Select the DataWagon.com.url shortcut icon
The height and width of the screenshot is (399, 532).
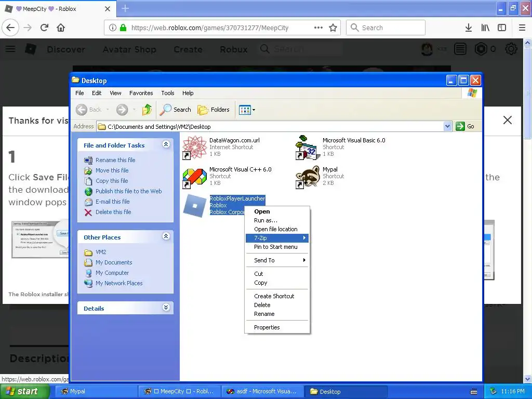pyautogui.click(x=195, y=147)
